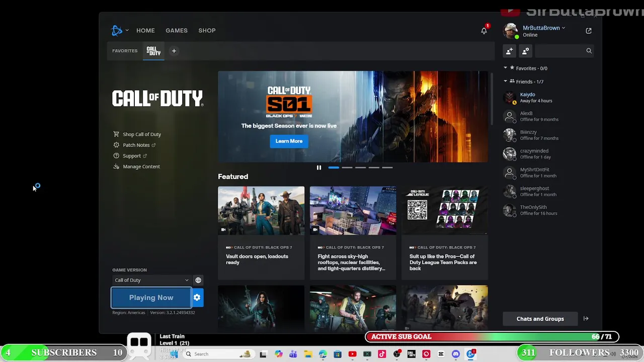Click the Windows taskbar Search box
644x362 pixels.
pos(219,354)
